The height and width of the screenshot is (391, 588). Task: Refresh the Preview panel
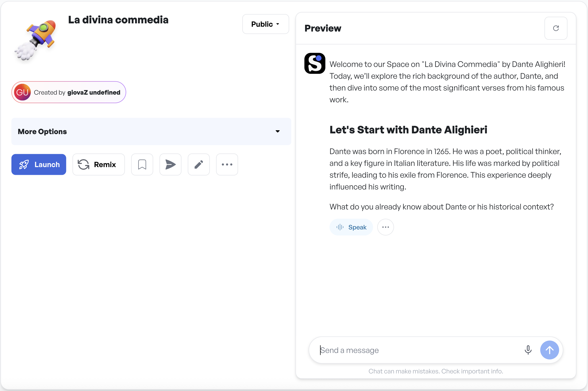(555, 28)
